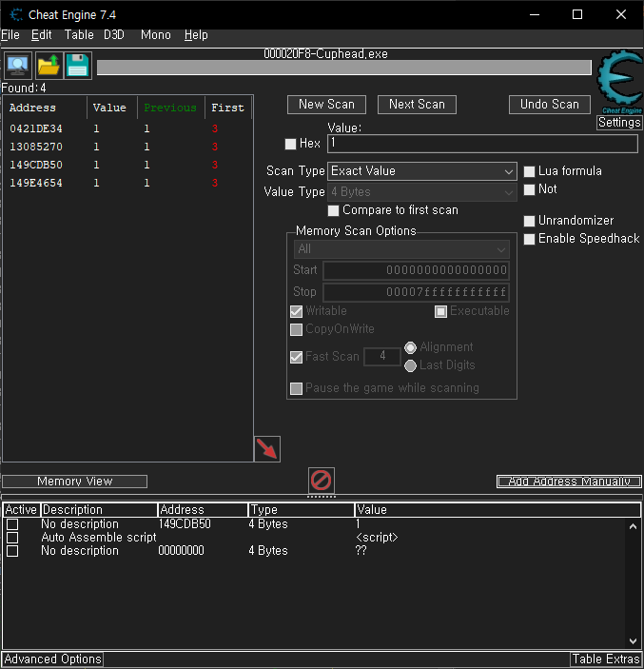Select the Alignment radio button
644x669 pixels.
(x=410, y=347)
